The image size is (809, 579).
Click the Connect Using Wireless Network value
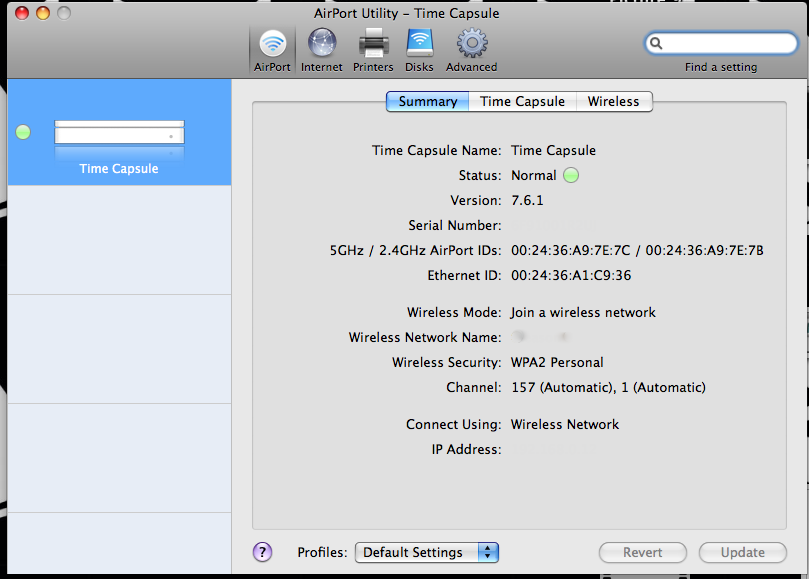point(565,424)
